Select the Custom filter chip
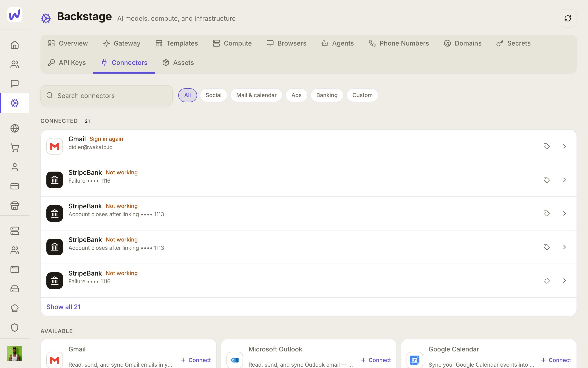This screenshot has height=368, width=588. 362,95
